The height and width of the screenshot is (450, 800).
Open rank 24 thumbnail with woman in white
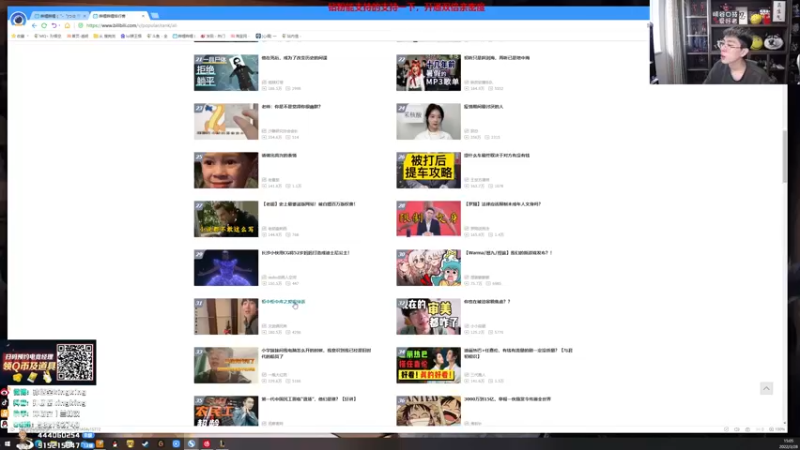click(x=428, y=121)
